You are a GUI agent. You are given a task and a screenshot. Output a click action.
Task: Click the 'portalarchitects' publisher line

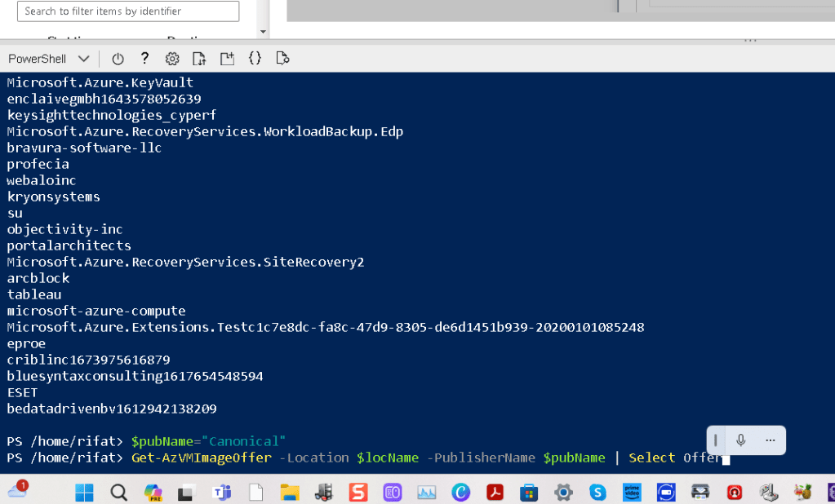pyautogui.click(x=69, y=245)
